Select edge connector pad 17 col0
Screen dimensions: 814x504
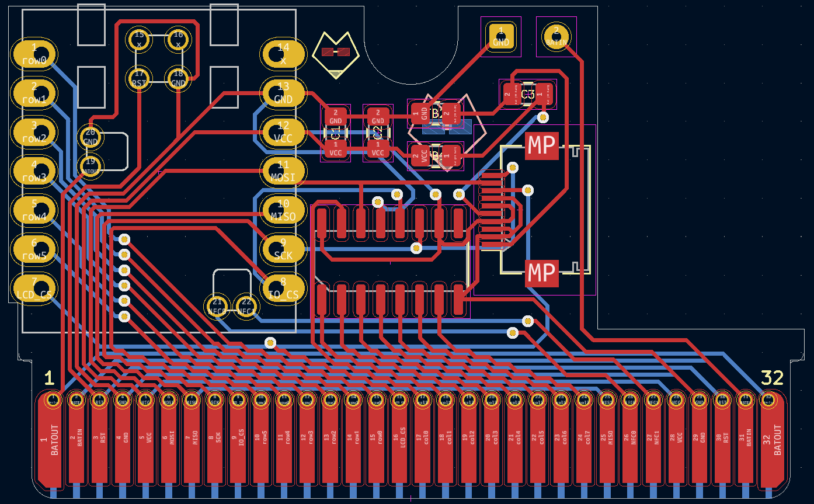point(422,439)
